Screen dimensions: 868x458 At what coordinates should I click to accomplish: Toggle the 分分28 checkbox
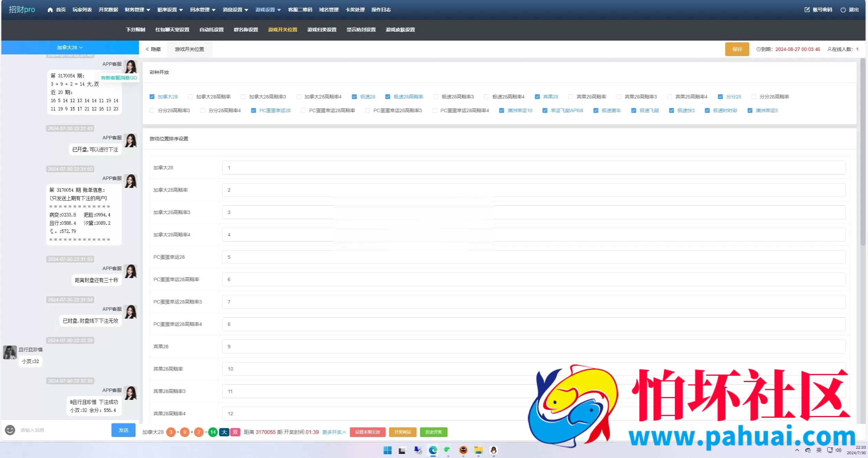click(x=720, y=97)
